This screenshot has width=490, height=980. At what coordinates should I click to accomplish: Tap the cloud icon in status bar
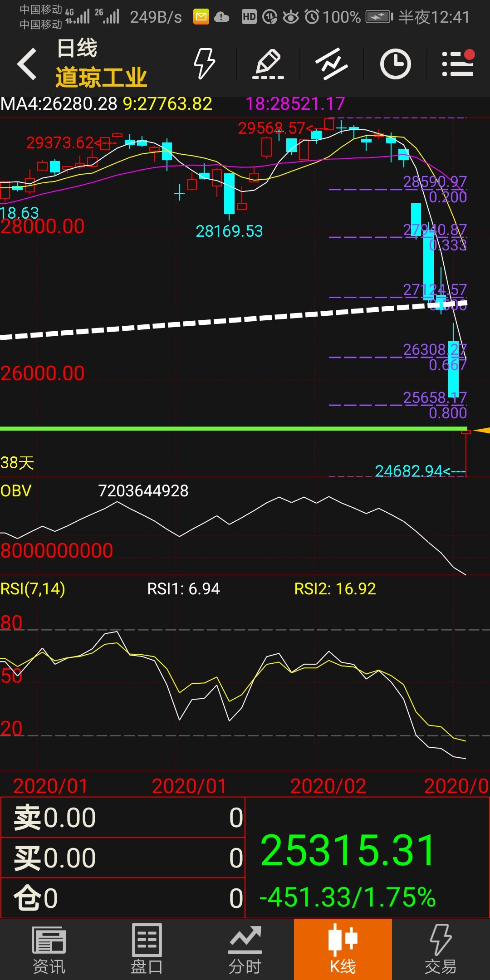[x=221, y=17]
